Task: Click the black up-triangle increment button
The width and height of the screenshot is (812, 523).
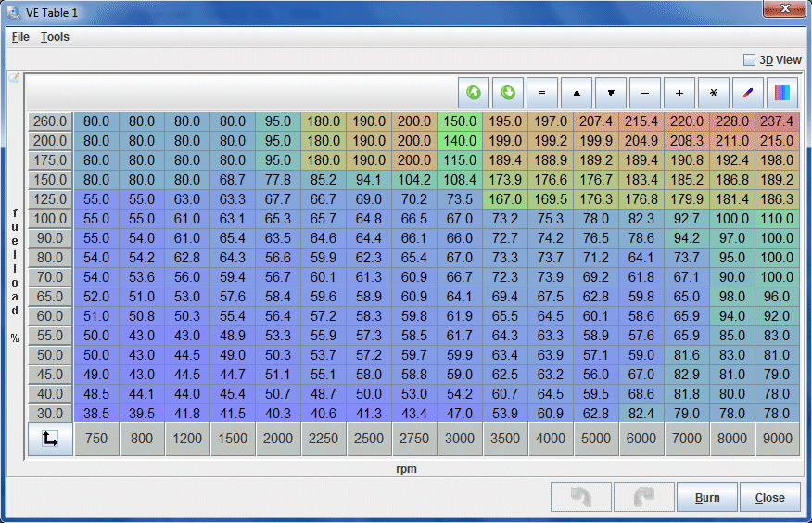Action: [x=577, y=93]
